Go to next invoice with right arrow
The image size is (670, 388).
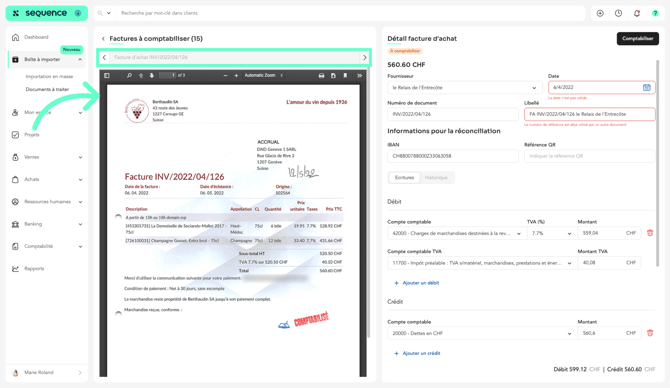[364, 57]
